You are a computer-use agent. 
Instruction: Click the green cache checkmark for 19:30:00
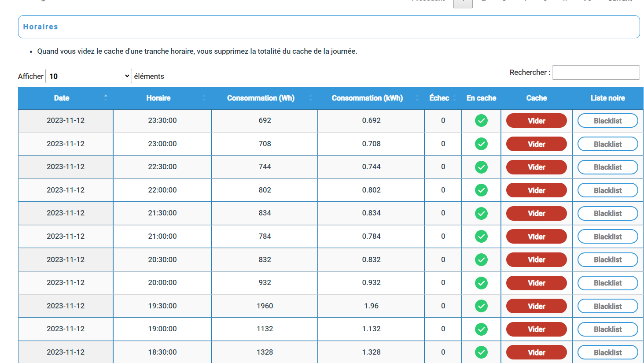pos(481,306)
